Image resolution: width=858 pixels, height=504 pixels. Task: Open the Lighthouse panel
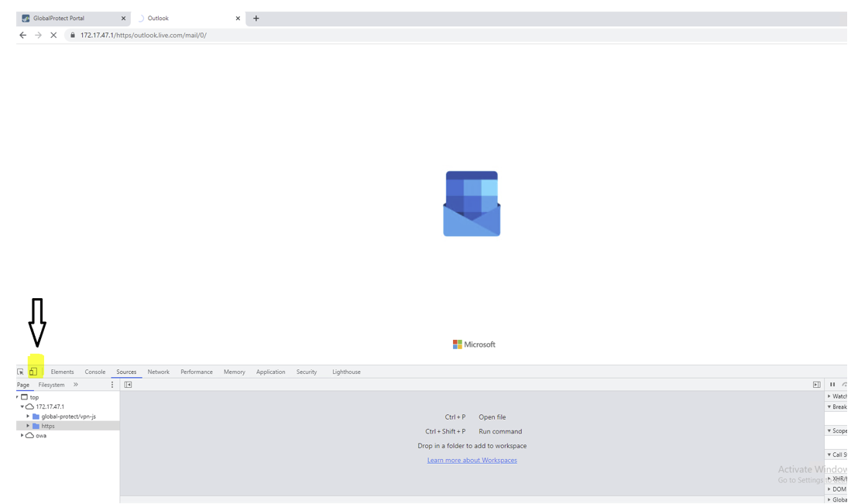point(346,372)
